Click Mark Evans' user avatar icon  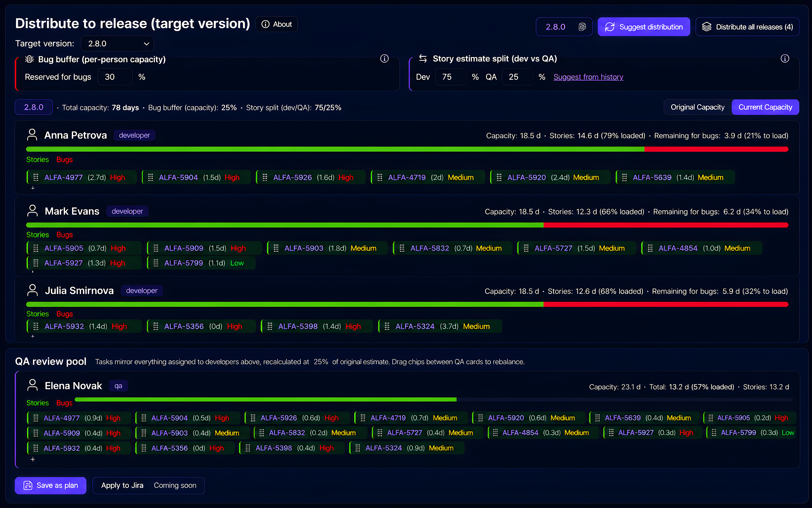click(x=32, y=211)
